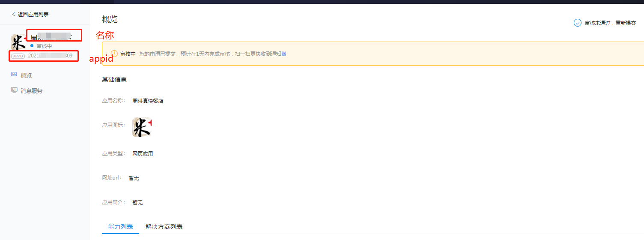
Task: Click the 概览 chart icon in sidebar
Action: 14,75
